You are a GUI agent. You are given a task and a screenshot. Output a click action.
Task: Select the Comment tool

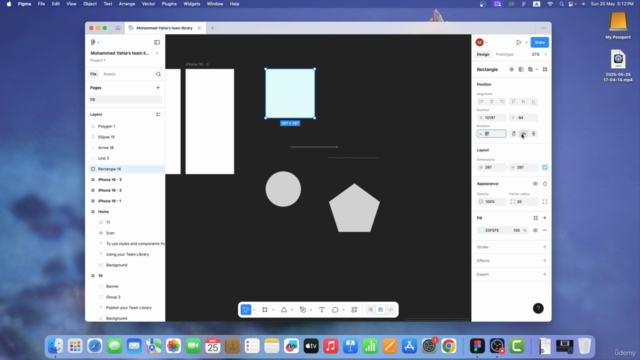pyautogui.click(x=335, y=310)
